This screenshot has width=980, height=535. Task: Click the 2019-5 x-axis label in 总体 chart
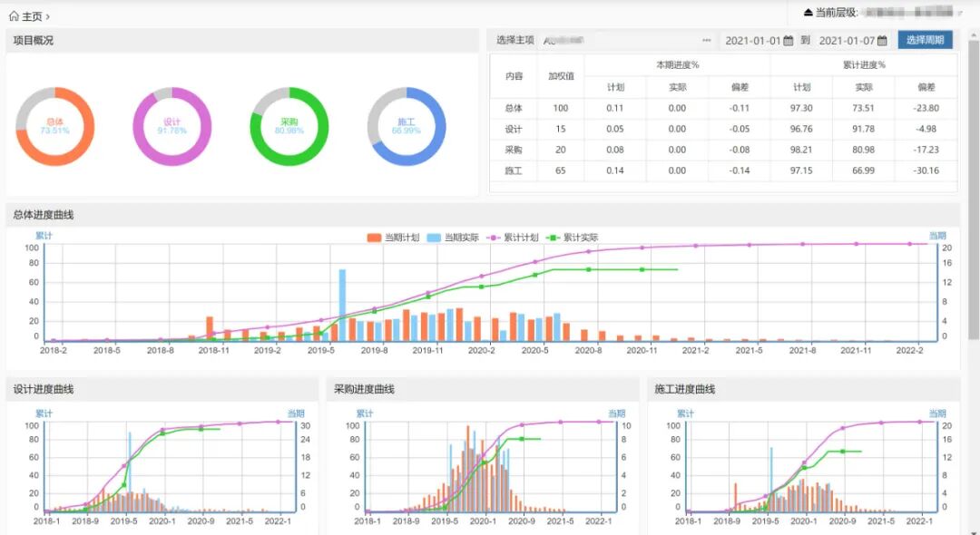(321, 351)
